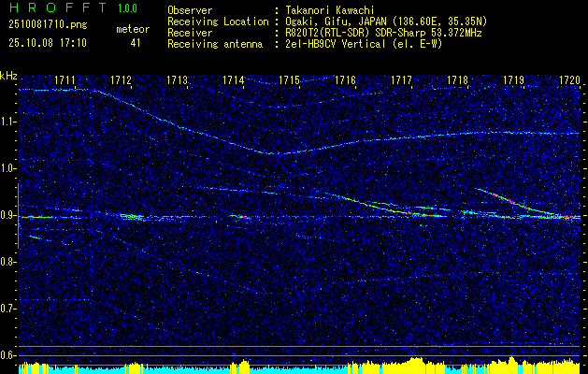The width and height of the screenshot is (588, 374).
Task: Click antenna value 2el-HB9CV Vertical
Action: 363,44
